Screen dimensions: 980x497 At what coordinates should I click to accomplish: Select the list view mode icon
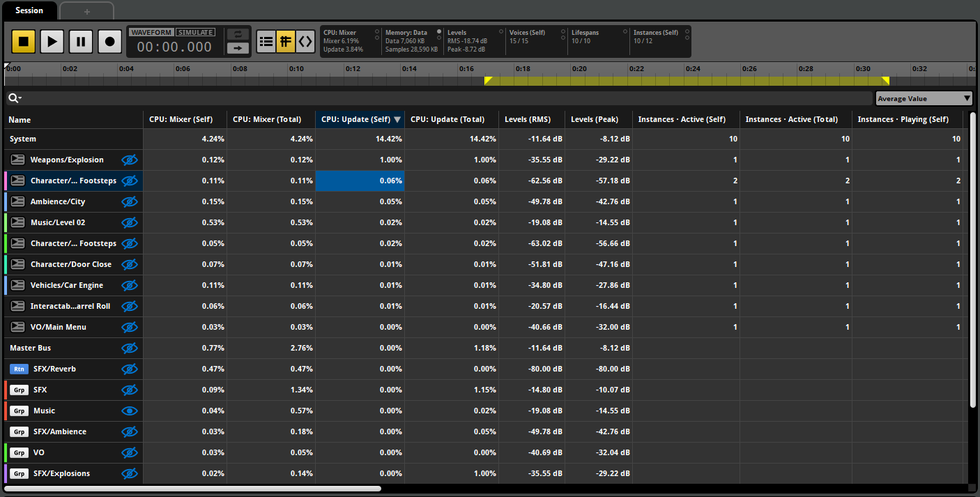(266, 41)
